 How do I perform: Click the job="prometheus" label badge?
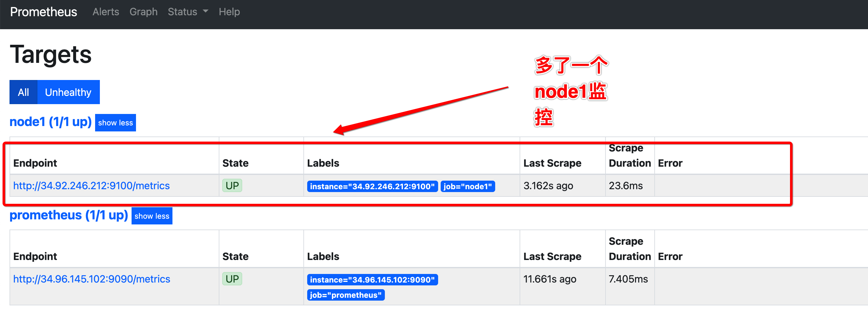pos(346,295)
